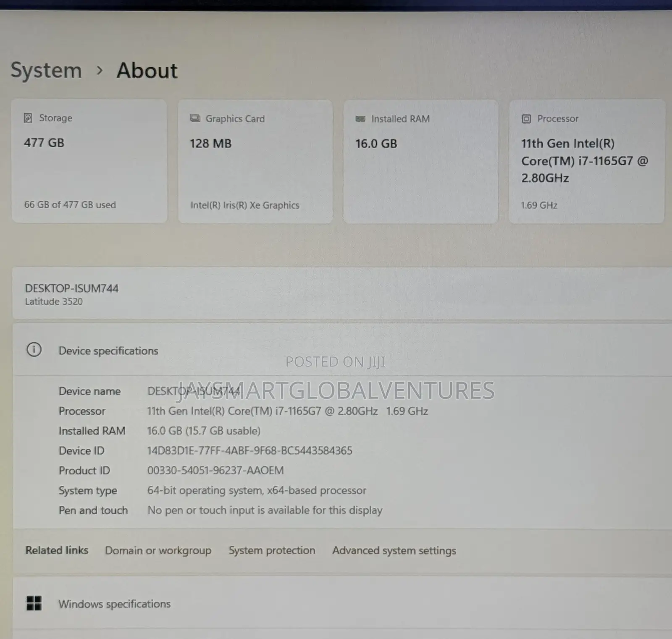Image resolution: width=672 pixels, height=639 pixels.
Task: Click the Graphics Card monitor icon
Action: pyautogui.click(x=195, y=118)
